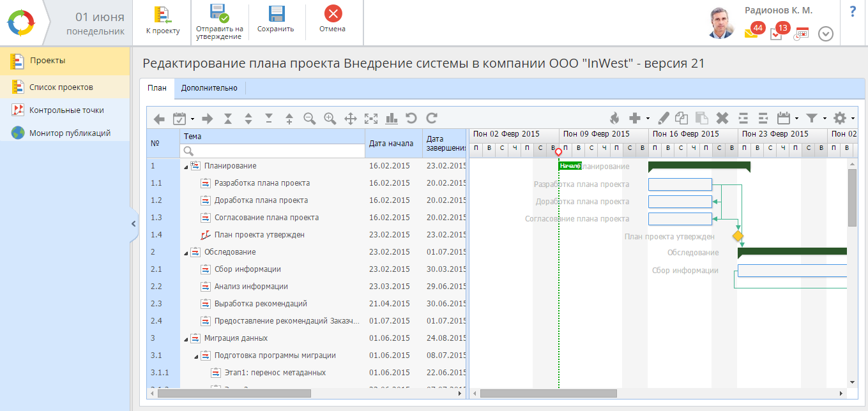This screenshot has height=411, width=868.
Task: Click the up-down triangles toolbar icon
Action: tap(248, 119)
